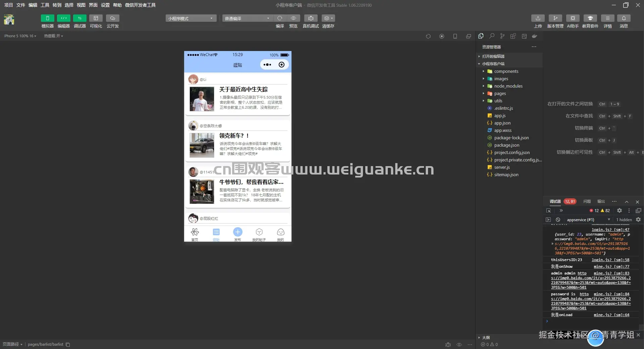Open the 关于最近高中生失踪 post thumbnail
The image size is (644, 349).
point(202,99)
